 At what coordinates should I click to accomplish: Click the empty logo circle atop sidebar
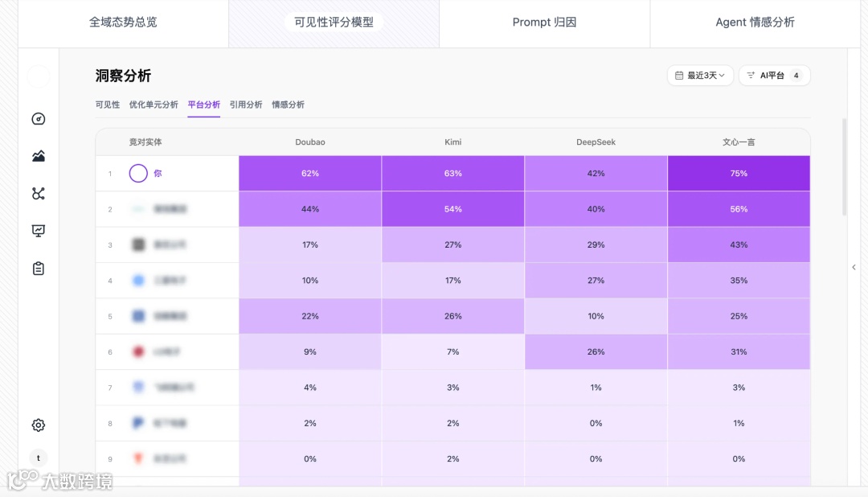coord(39,77)
